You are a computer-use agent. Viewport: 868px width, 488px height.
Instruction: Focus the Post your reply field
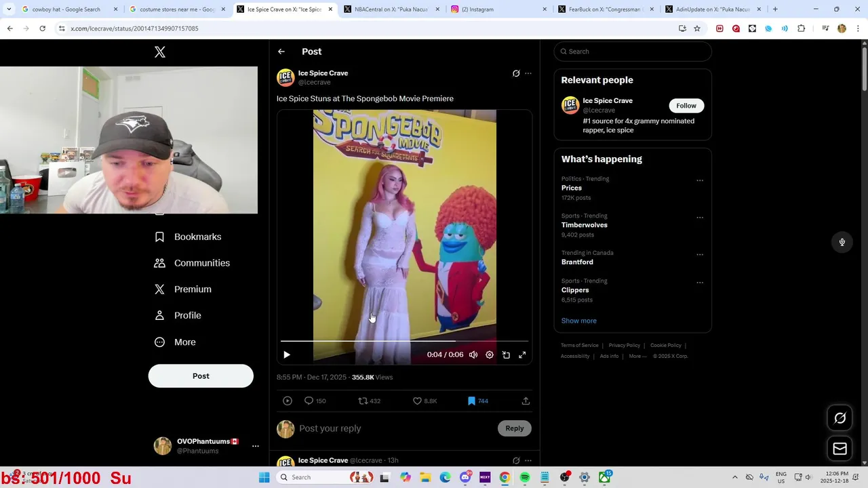pyautogui.click(x=395, y=428)
